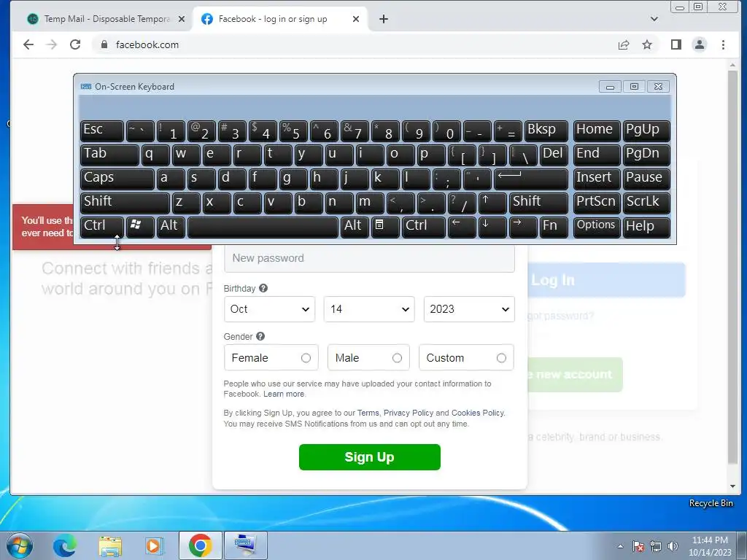Toggle right Shift key on keyboard
Screen dimensions: 747x560
[538, 203]
